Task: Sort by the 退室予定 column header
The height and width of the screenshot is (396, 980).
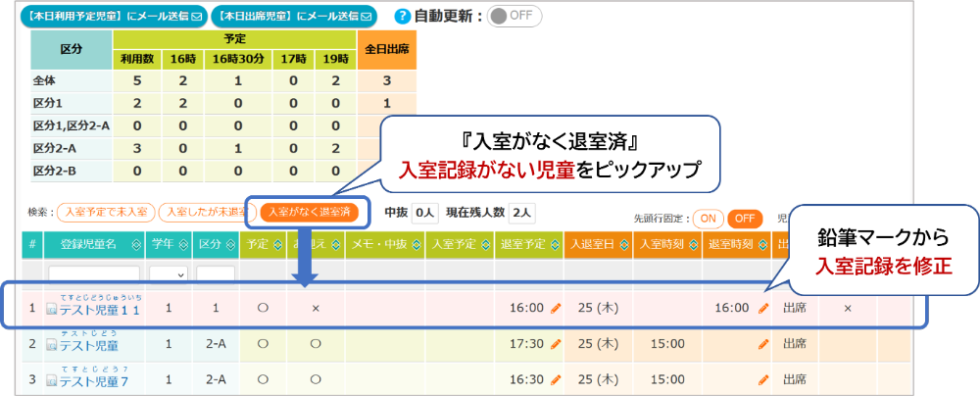Action: pyautogui.click(x=555, y=245)
